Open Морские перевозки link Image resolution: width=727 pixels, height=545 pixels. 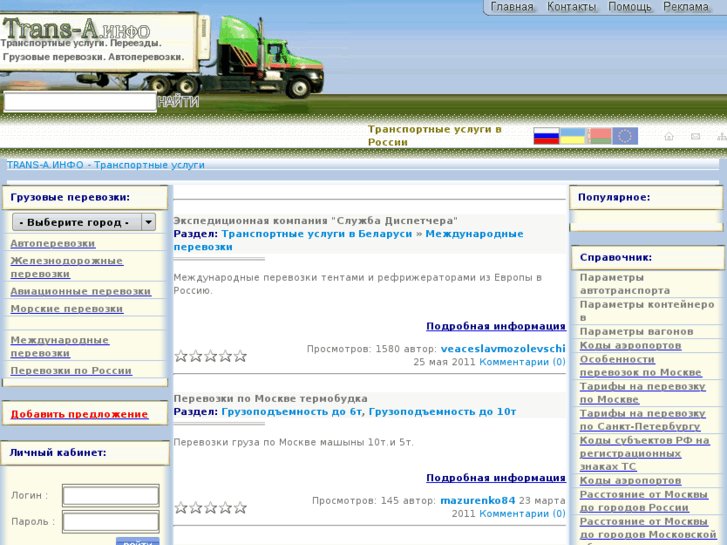[67, 309]
